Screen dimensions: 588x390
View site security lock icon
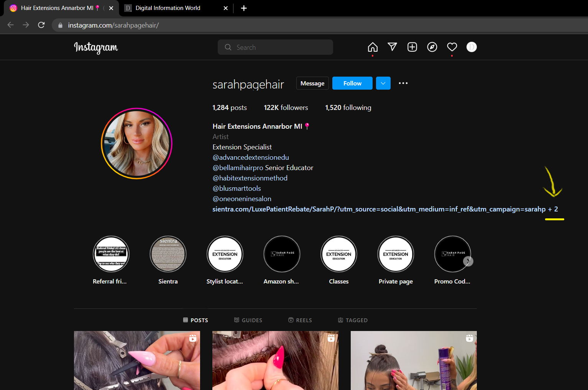[x=60, y=25]
